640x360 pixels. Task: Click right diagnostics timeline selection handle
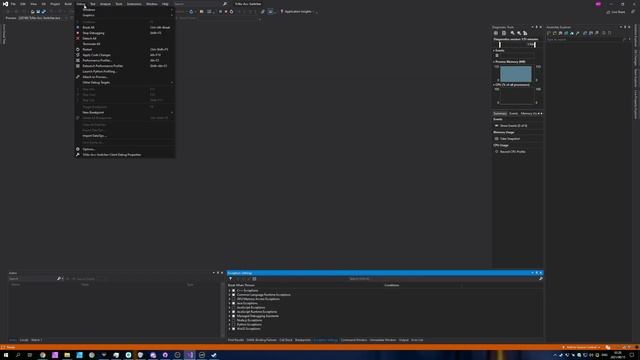(535, 44)
